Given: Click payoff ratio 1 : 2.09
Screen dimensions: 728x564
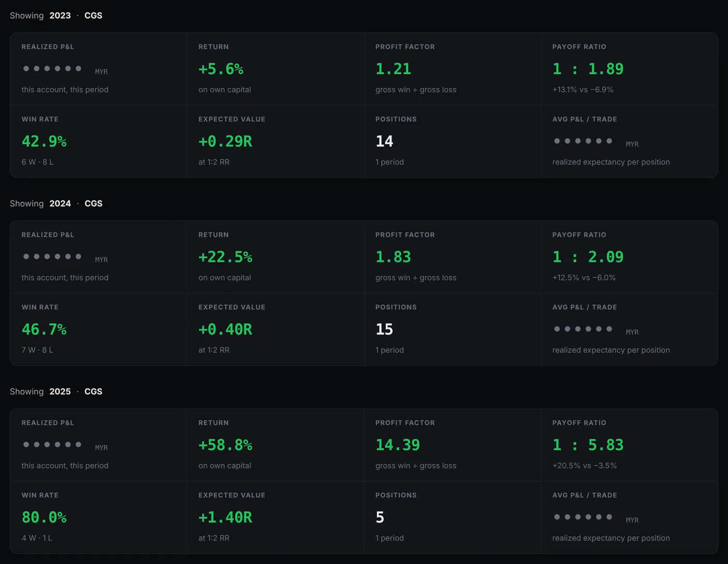Looking at the screenshot, I should [x=588, y=257].
